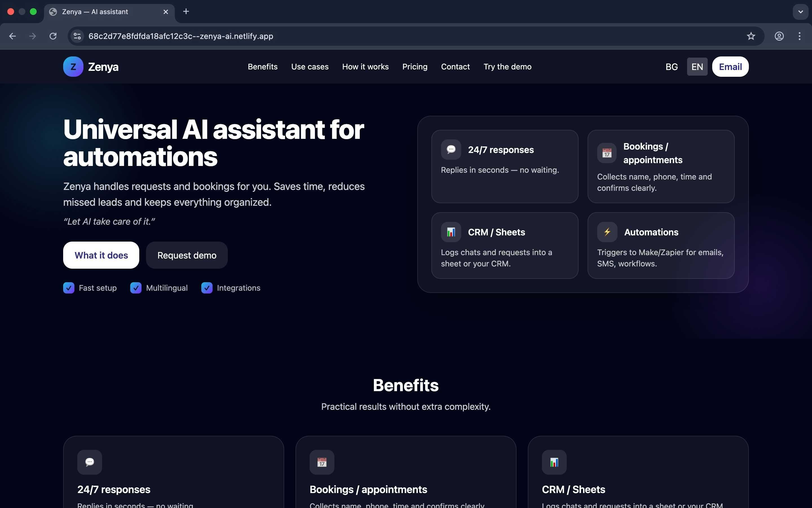Image resolution: width=812 pixels, height=508 pixels.
Task: Open the Contact nav link
Action: click(455, 67)
